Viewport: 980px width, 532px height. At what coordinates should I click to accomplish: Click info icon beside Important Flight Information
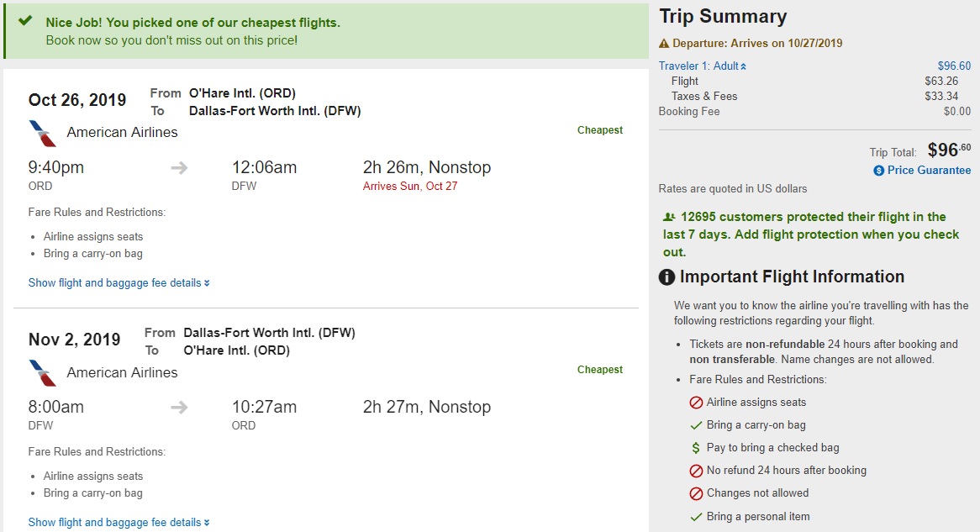[667, 277]
